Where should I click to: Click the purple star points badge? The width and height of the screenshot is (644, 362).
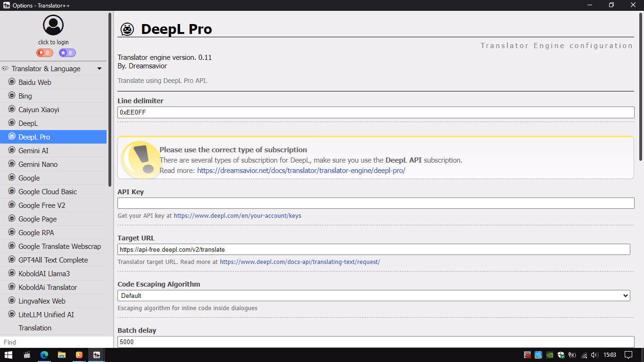pos(67,53)
